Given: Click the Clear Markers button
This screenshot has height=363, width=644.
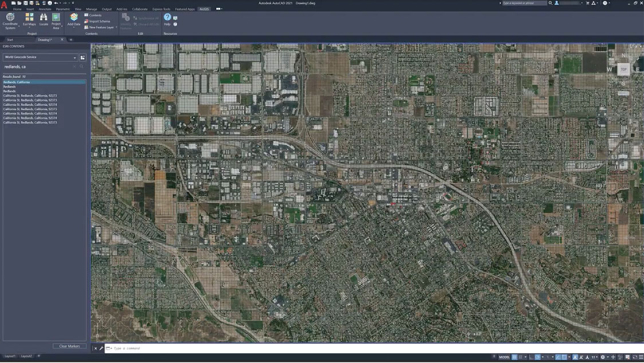Looking at the screenshot, I should (69, 346).
